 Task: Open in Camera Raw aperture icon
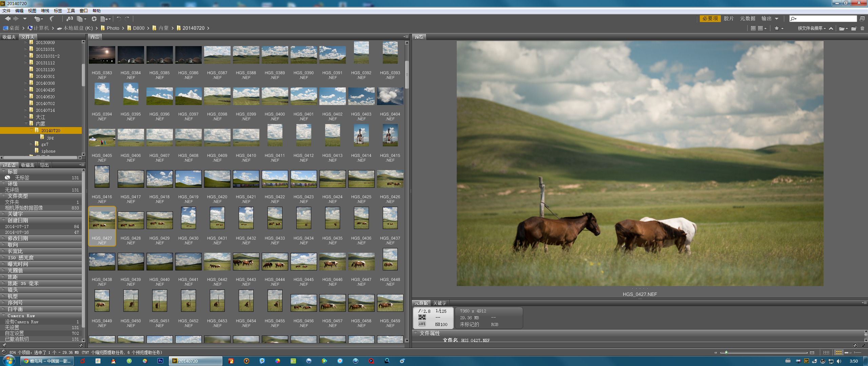[94, 19]
